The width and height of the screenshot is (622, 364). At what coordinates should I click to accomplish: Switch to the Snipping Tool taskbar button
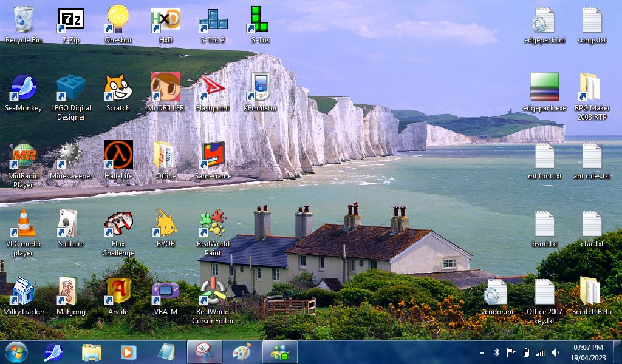click(x=204, y=352)
